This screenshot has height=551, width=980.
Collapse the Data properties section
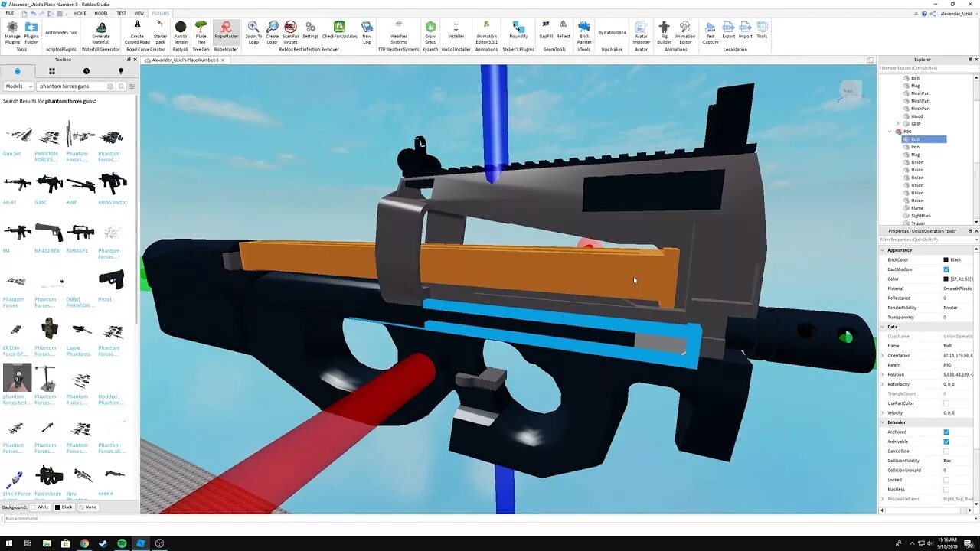[882, 327]
